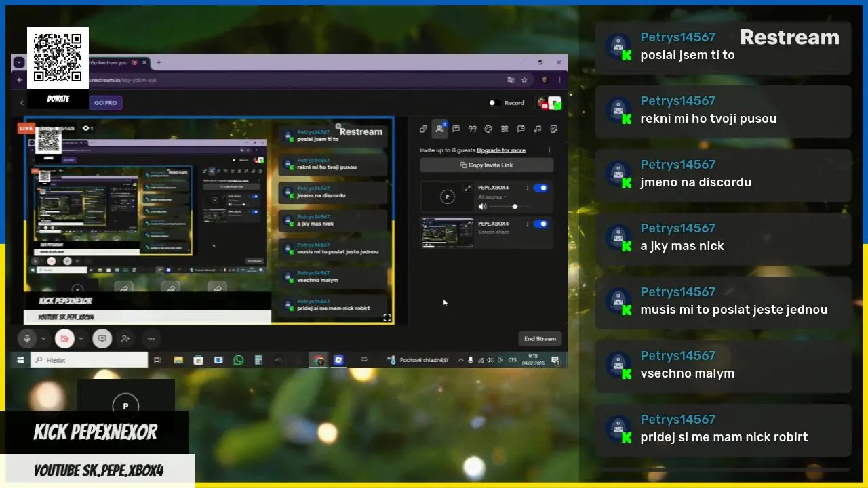The width and height of the screenshot is (868, 488).
Task: Click the fullscreen icon on stream preview
Action: (387, 317)
